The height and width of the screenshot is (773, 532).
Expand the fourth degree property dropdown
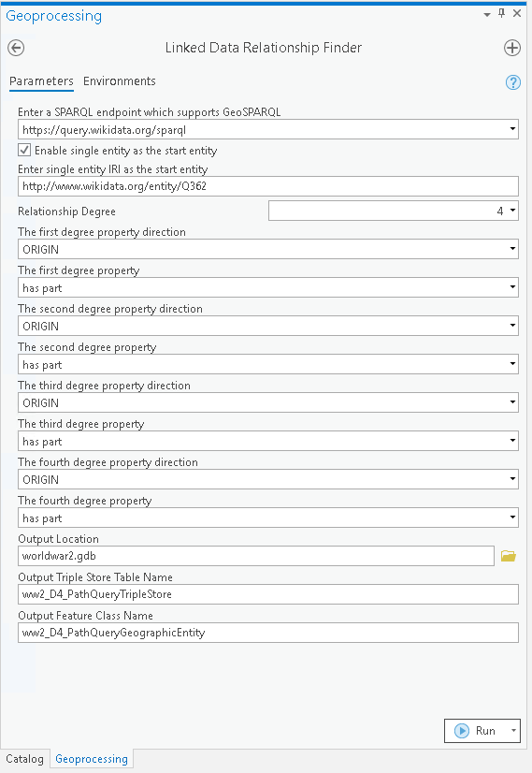pos(512,518)
